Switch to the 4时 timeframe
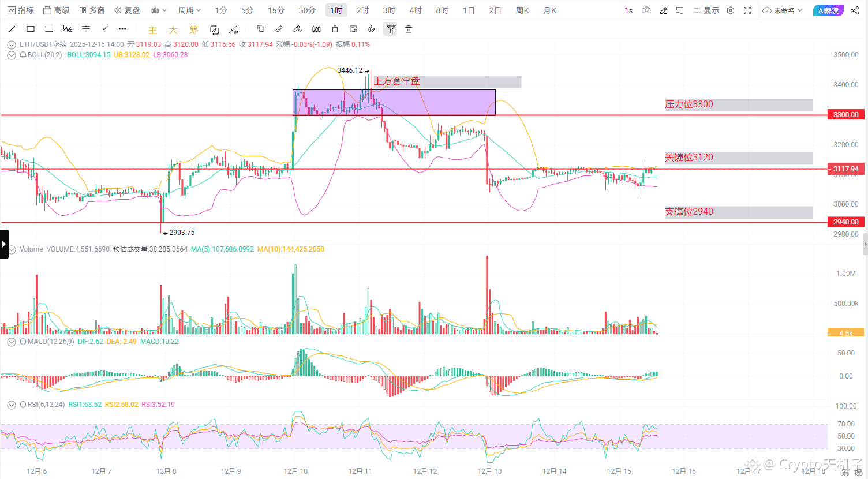 pos(416,10)
